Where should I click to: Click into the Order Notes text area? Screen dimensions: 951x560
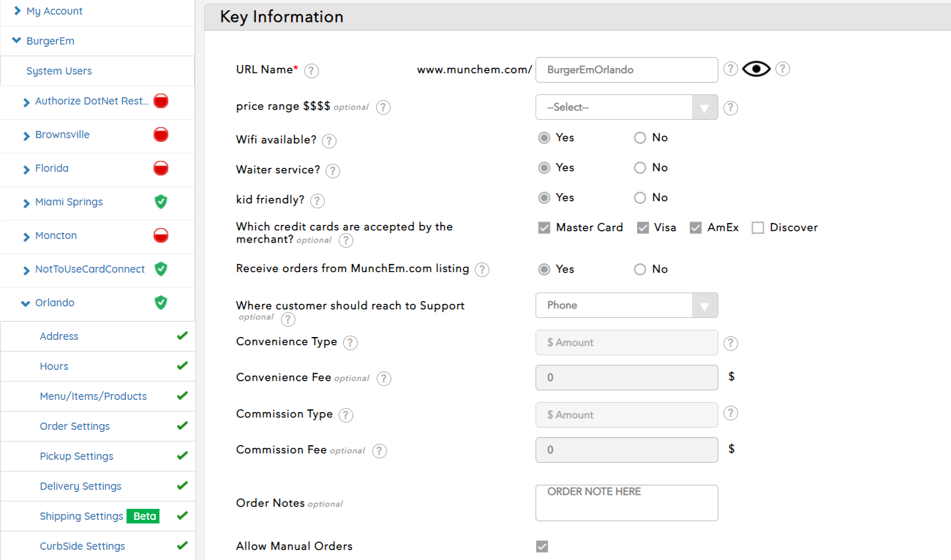click(x=626, y=503)
